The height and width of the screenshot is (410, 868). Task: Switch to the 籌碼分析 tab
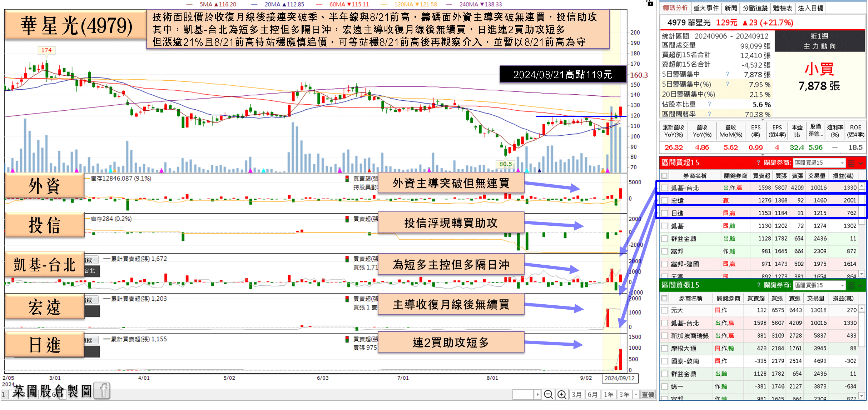[x=675, y=8]
